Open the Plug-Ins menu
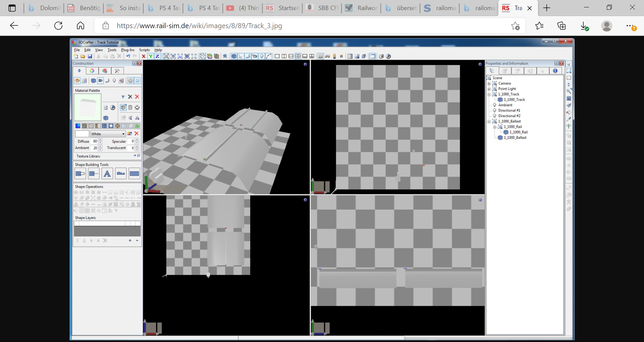The width and height of the screenshot is (644, 342). coord(127,50)
